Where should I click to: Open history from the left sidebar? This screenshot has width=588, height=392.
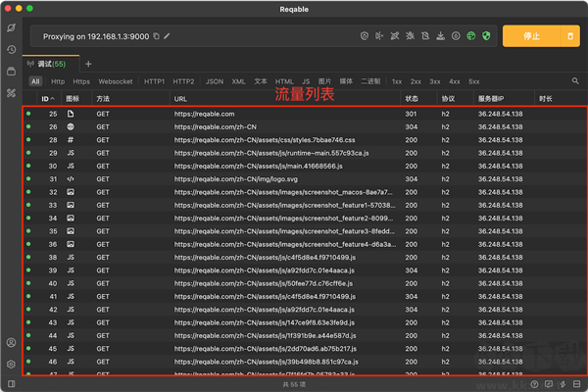[x=11, y=49]
